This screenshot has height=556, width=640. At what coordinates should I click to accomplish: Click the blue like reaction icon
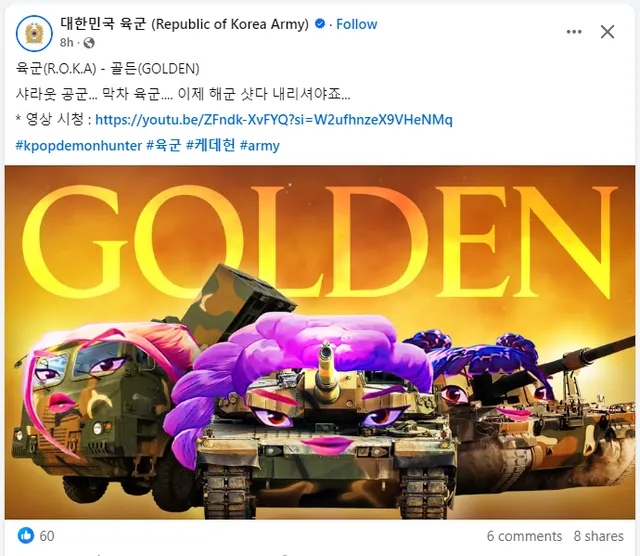pos(26,535)
